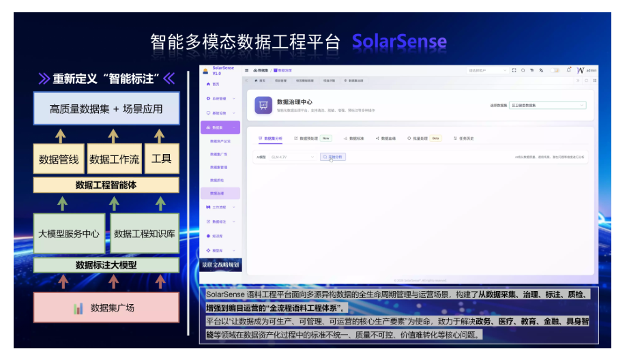Open 数据集广场 in the sidebar submenu
627x364 pixels.
point(219,154)
